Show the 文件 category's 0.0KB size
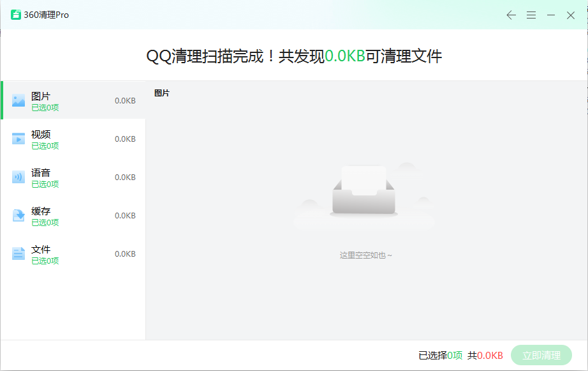The height and width of the screenshot is (371, 588). point(125,254)
